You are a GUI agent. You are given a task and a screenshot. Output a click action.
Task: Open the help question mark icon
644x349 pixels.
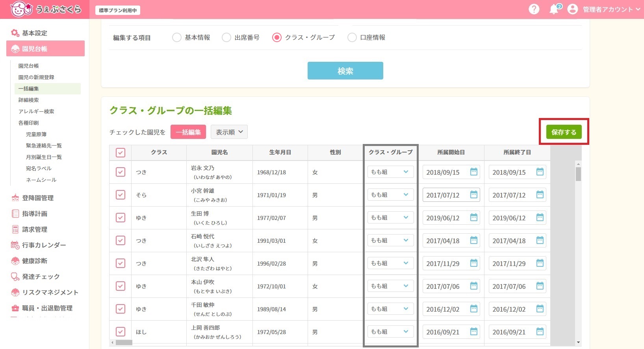click(x=534, y=9)
